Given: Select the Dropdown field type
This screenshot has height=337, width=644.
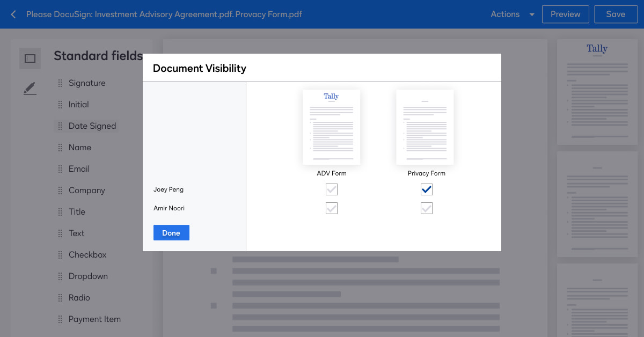Looking at the screenshot, I should [88, 276].
